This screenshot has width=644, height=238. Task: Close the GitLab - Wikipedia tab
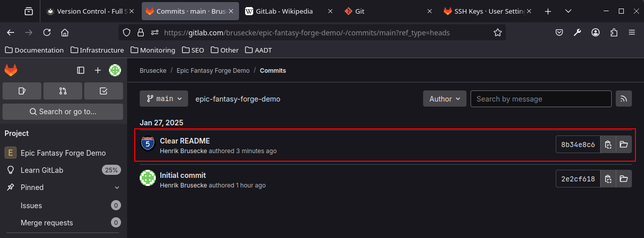pos(330,11)
